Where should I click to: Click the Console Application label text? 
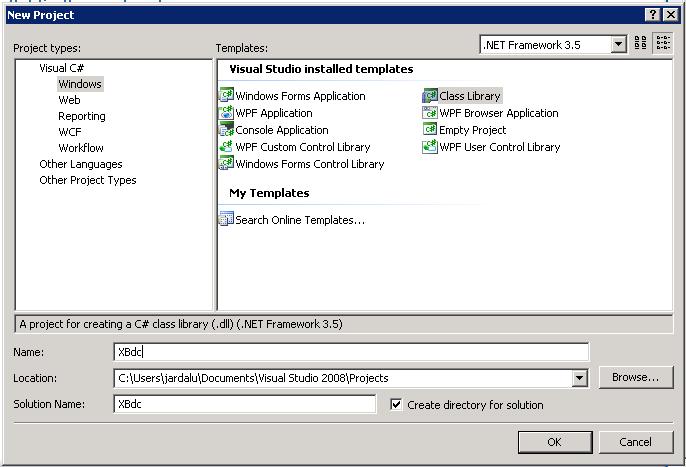point(282,130)
